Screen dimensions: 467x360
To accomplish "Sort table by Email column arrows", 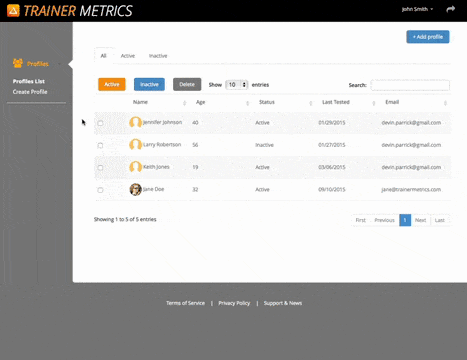I will click(x=445, y=103).
